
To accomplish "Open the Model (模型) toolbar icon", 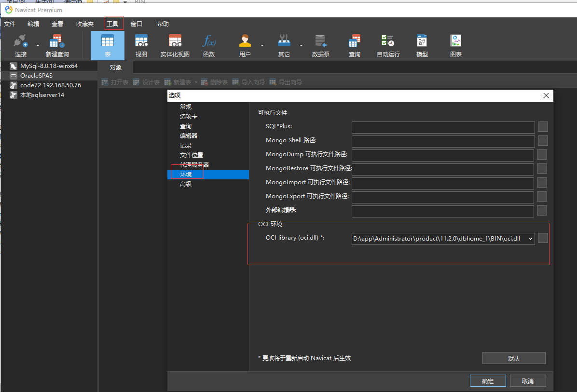I will pos(422,46).
